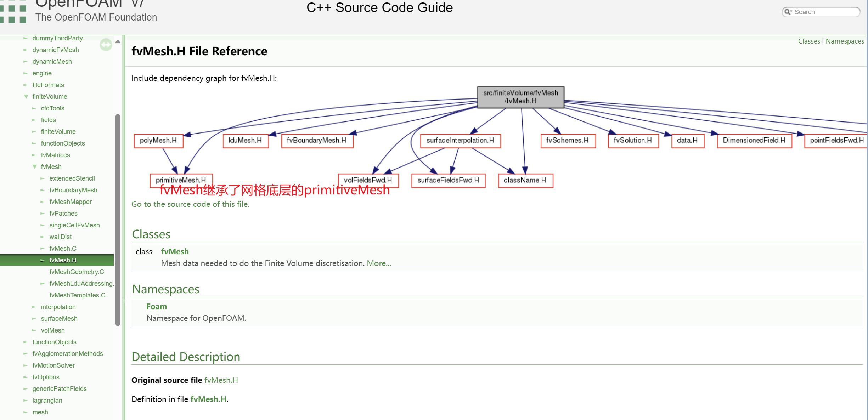Screen dimensions: 868x420
Task: Collapse the fvMesh folder arrow
Action: [34, 167]
